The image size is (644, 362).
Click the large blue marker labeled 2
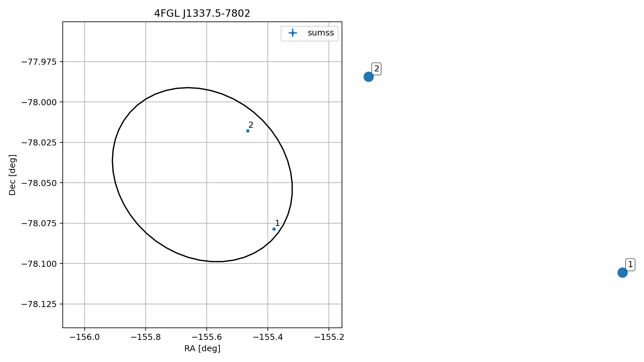[x=368, y=77]
